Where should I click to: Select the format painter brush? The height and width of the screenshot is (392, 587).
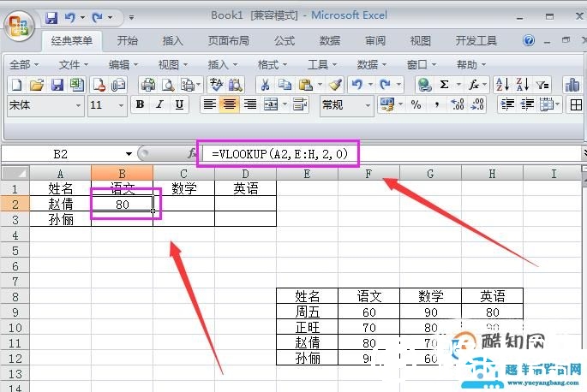coord(335,85)
